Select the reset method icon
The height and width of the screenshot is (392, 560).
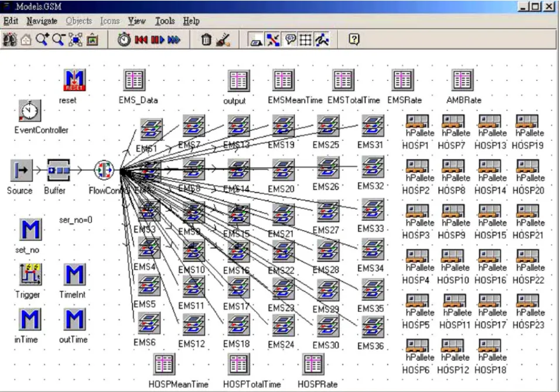pyautogui.click(x=74, y=80)
